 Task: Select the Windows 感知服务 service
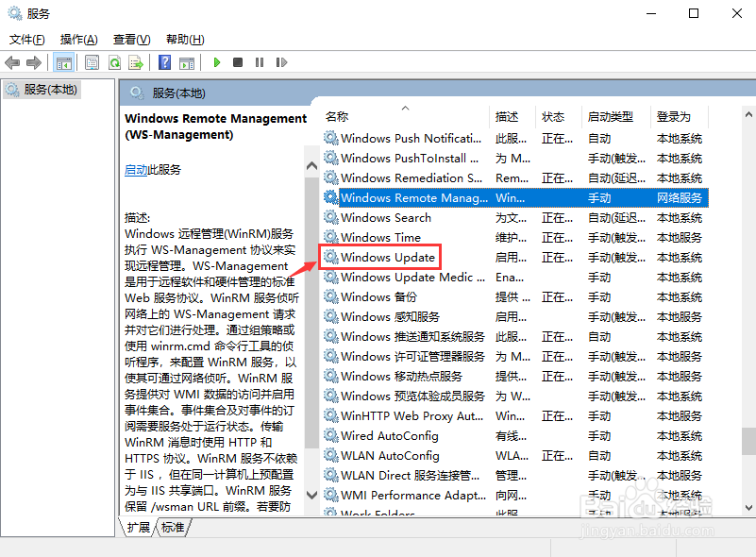pyautogui.click(x=515, y=317)
